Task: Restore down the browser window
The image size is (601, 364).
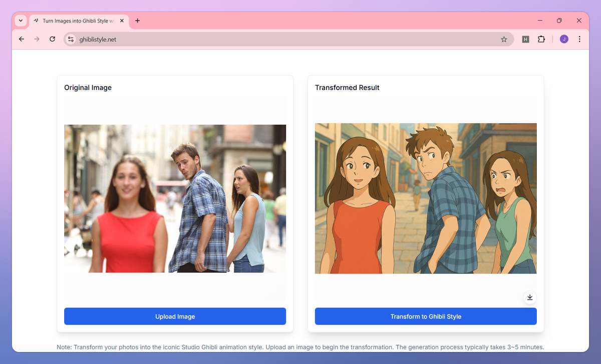Action: [559, 21]
